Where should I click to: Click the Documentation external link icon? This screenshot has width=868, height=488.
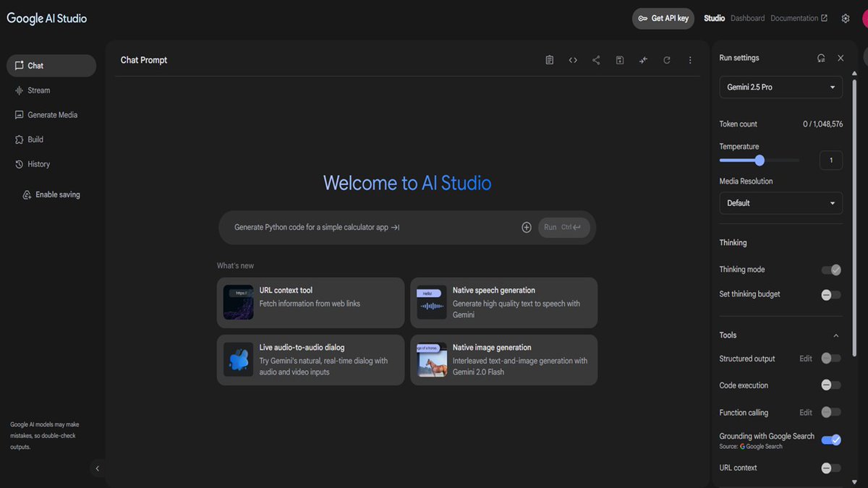[824, 18]
